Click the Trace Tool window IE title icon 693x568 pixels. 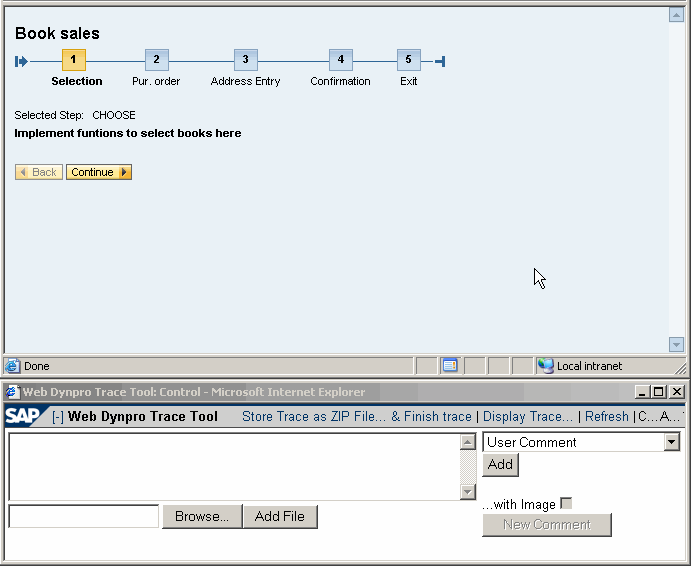click(x=12, y=392)
